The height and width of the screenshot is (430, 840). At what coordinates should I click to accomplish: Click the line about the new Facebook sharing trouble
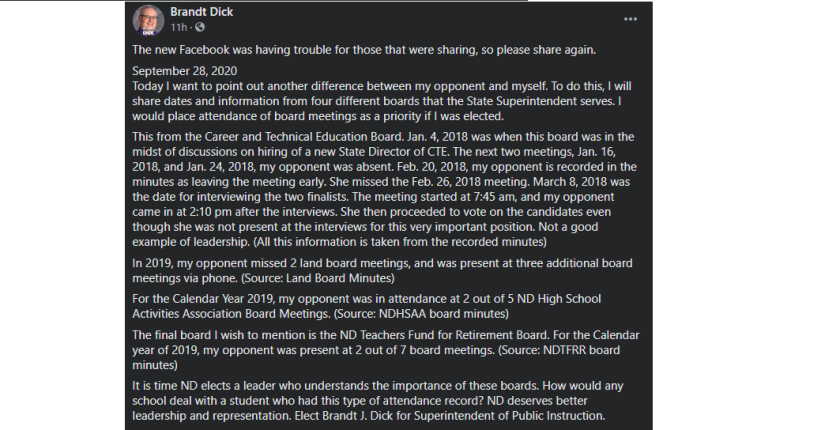click(x=364, y=50)
